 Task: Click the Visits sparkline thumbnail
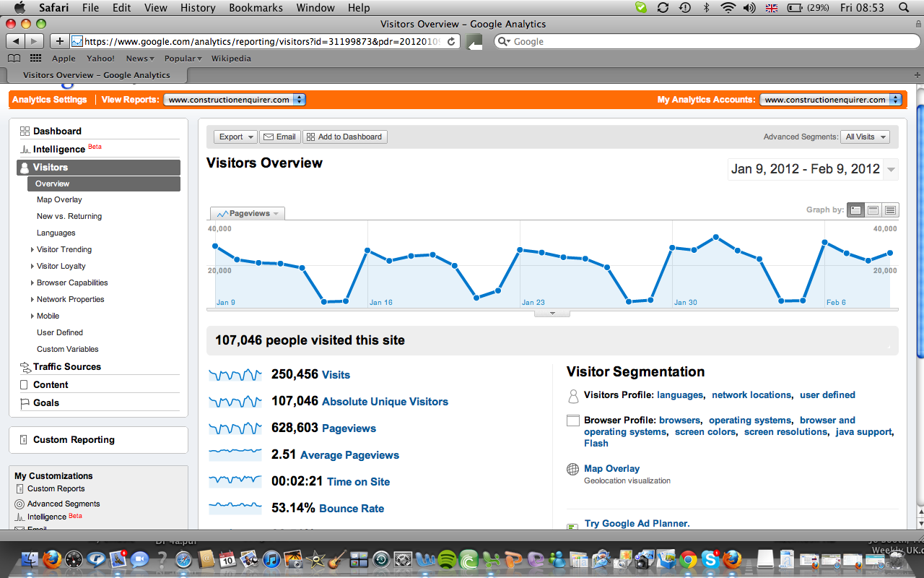[x=235, y=375]
